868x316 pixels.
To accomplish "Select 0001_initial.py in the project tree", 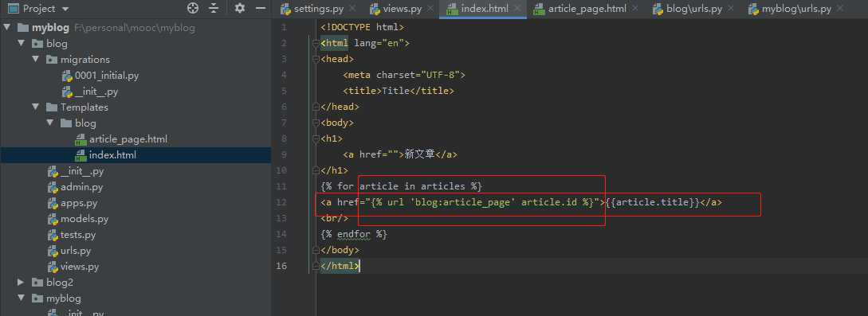I will point(106,76).
